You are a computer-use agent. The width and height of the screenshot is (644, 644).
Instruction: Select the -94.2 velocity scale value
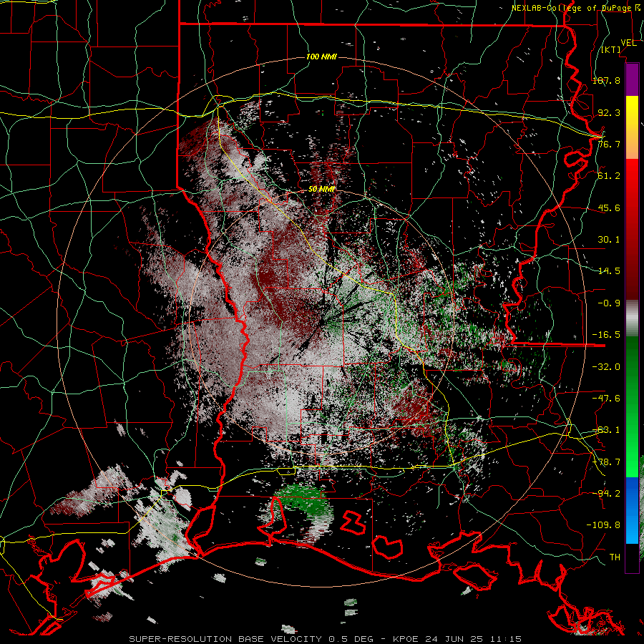(x=606, y=493)
